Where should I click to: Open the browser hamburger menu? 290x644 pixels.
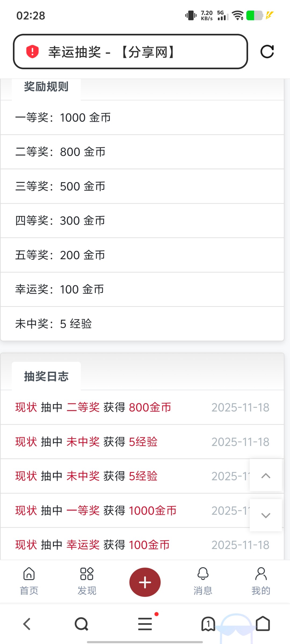[145, 624]
